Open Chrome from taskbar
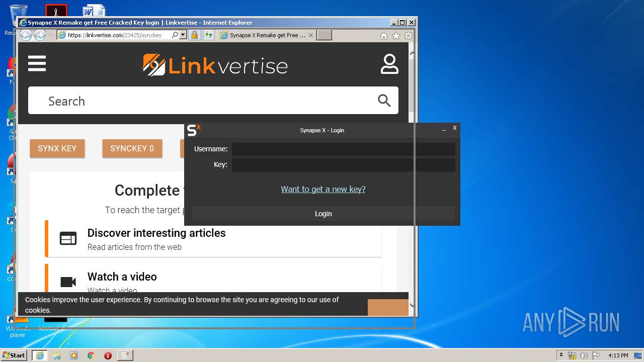This screenshot has height=362, width=644. click(x=91, y=355)
